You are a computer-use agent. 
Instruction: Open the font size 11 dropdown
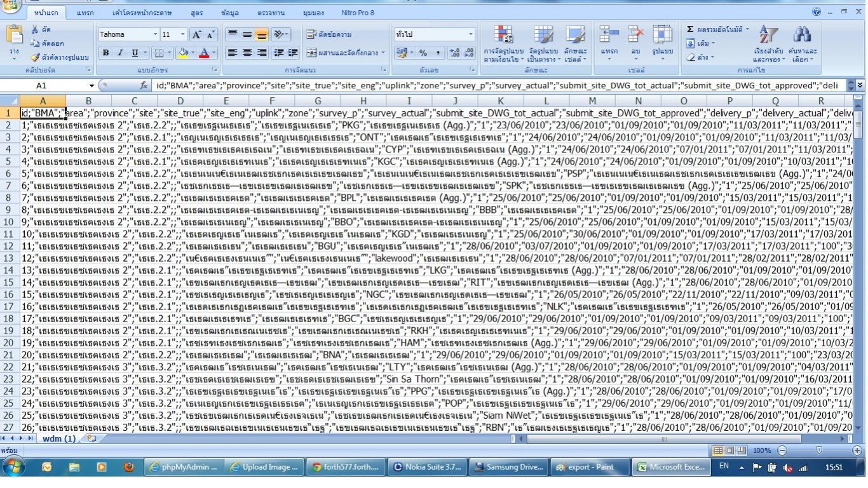tap(184, 34)
